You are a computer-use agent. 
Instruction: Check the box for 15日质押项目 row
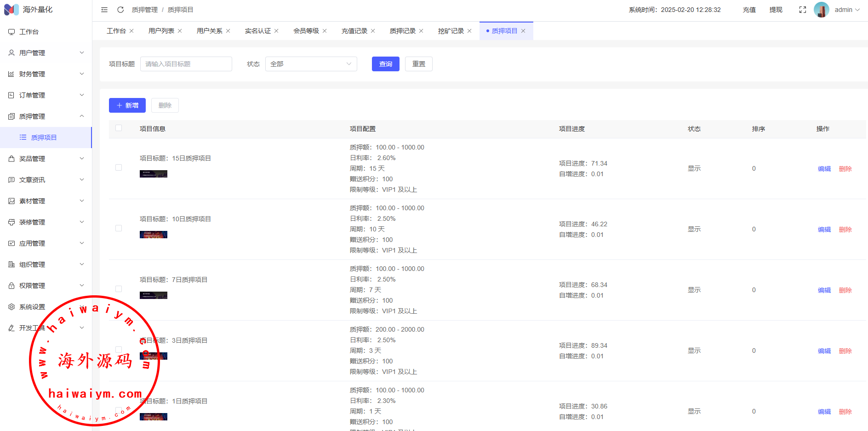119,168
